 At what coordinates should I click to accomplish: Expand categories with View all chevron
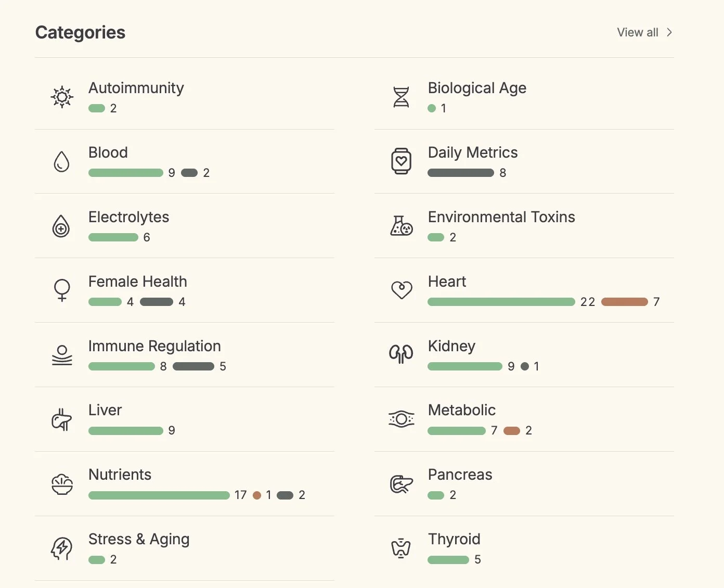coord(669,32)
